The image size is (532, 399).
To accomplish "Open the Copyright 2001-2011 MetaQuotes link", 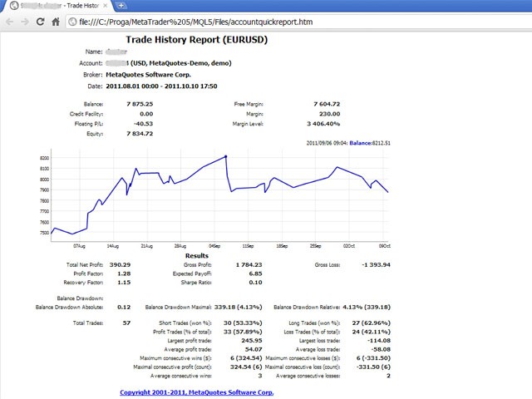I will coord(196,392).
